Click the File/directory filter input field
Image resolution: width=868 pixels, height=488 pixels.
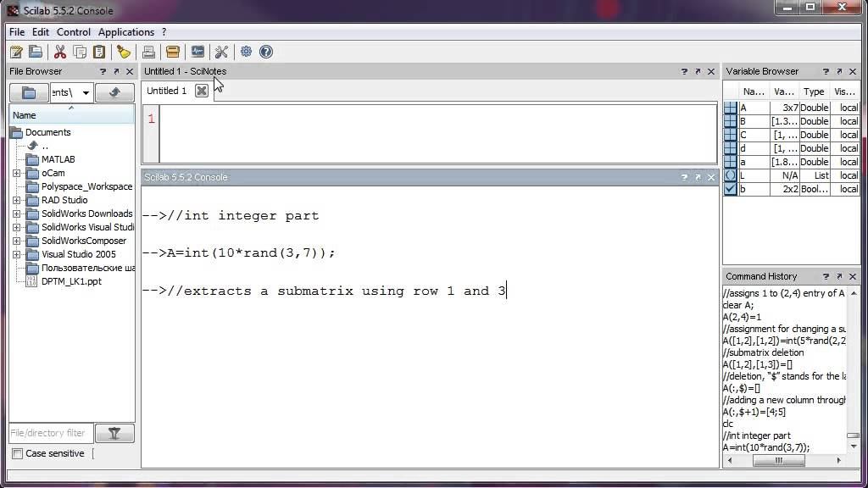(x=51, y=433)
